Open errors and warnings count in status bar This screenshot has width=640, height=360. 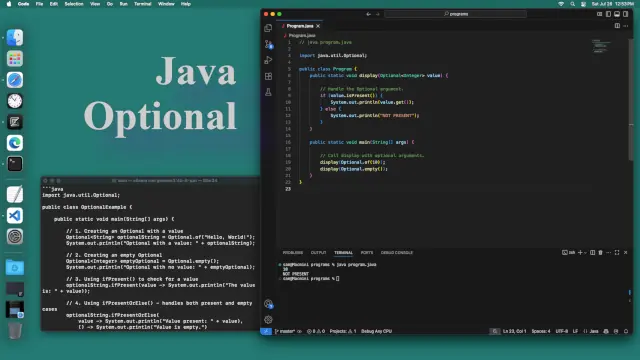click(x=316, y=331)
